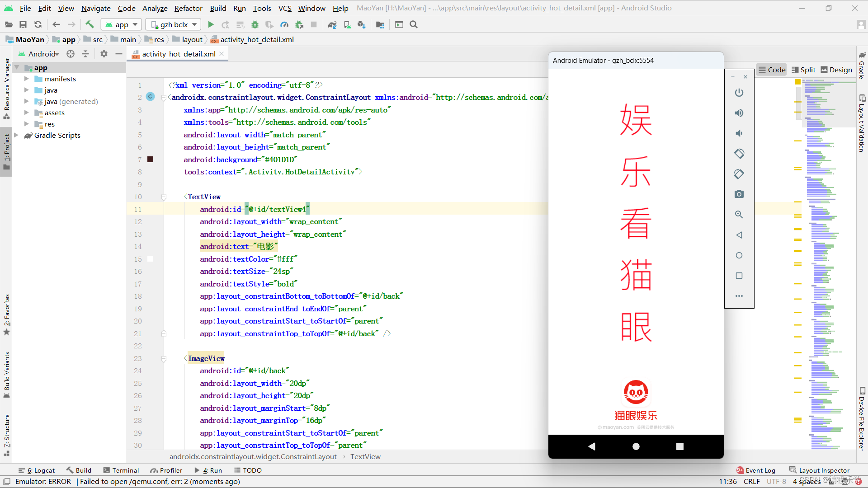Switch editor to Design view
The height and width of the screenshot is (488, 868).
click(836, 70)
